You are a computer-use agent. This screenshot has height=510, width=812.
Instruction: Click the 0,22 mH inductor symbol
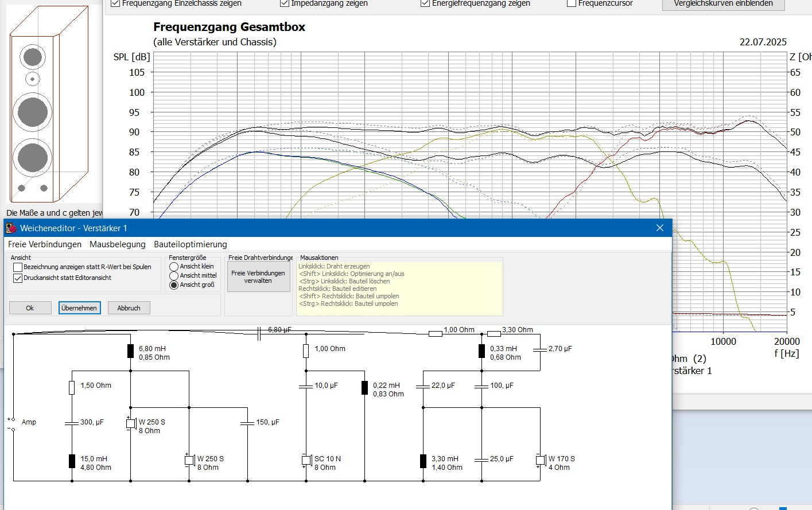point(364,388)
